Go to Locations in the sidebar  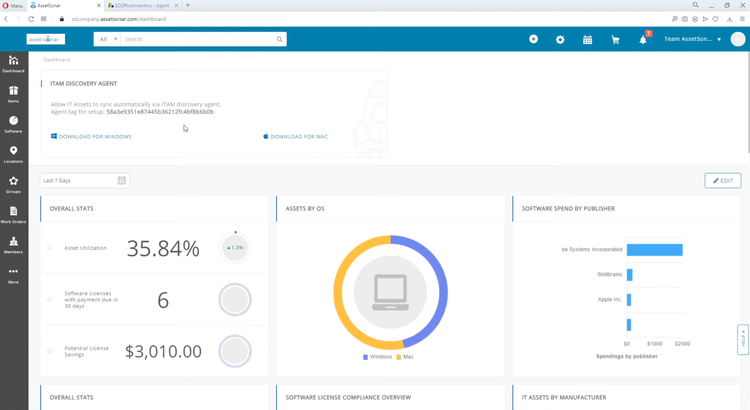pos(13,154)
